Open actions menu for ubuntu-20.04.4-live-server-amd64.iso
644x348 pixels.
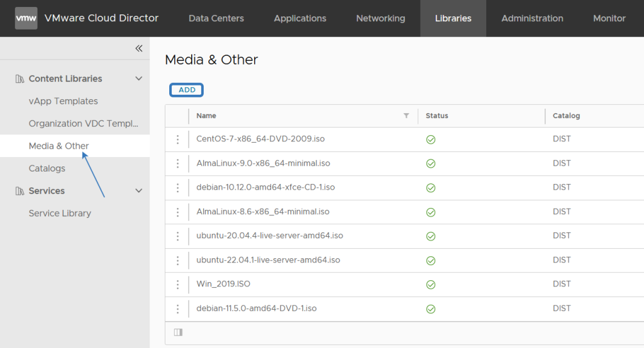[177, 236]
